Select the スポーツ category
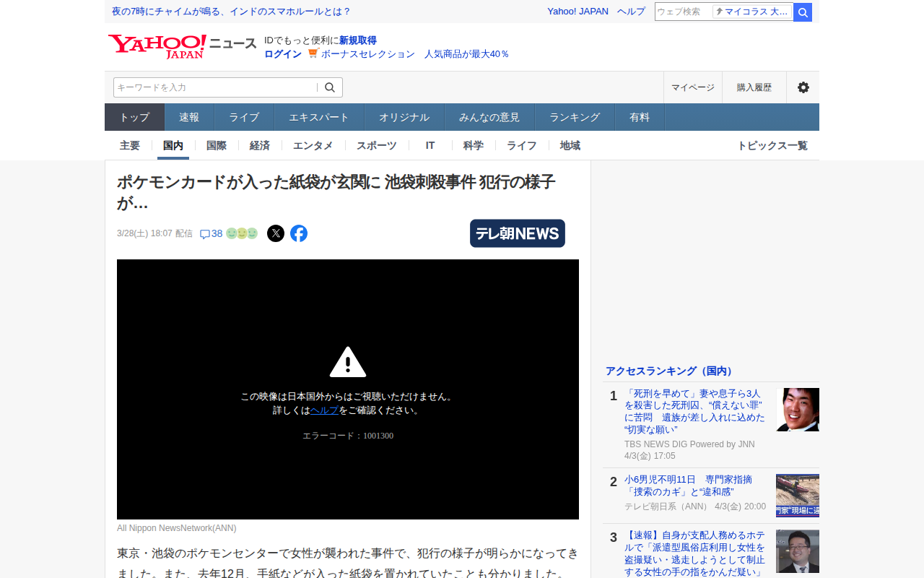 [377, 145]
